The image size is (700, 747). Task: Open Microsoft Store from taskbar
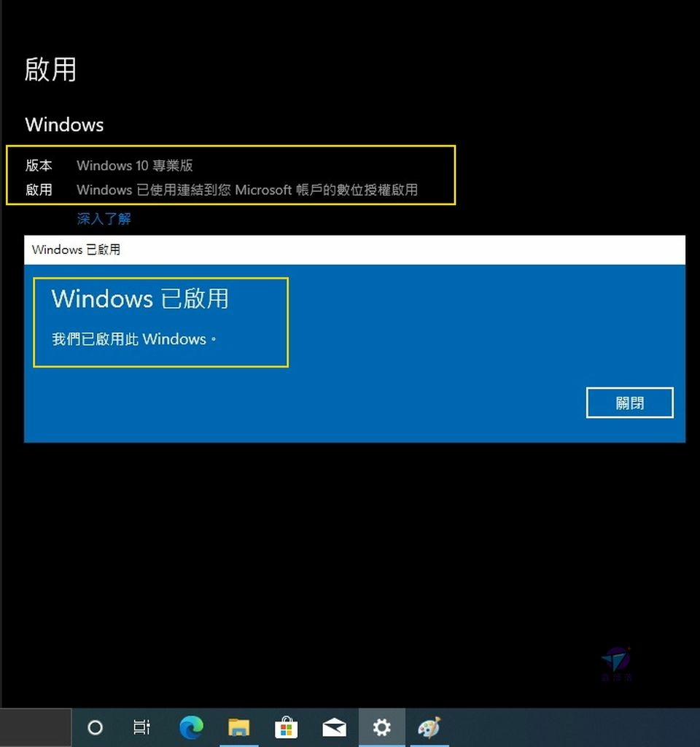coord(287,727)
